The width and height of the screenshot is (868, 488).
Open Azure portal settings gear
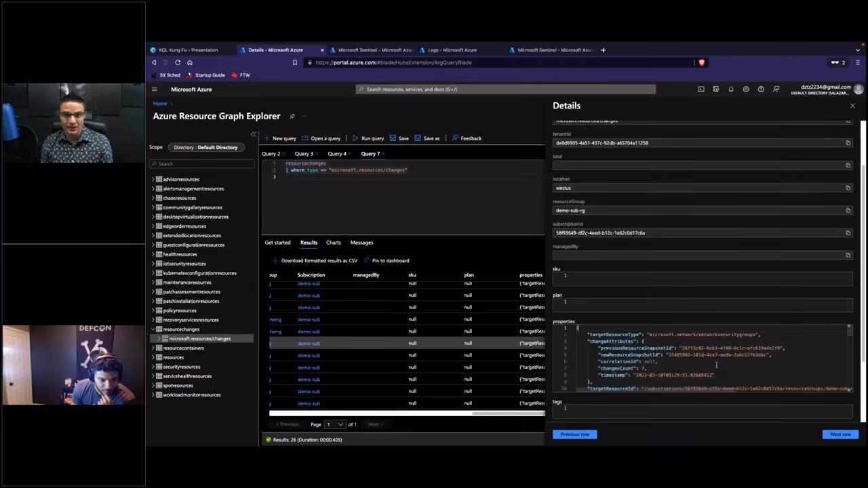tap(746, 89)
